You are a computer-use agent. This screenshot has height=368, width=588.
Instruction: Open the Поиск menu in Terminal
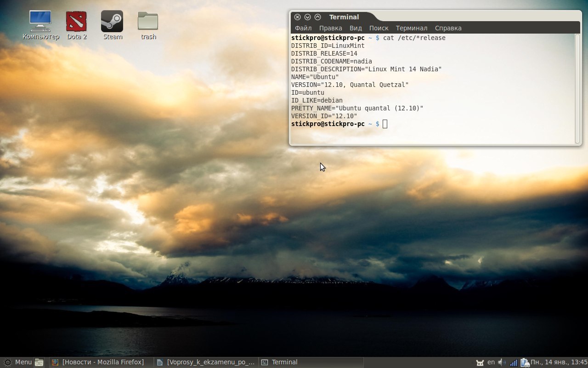(379, 28)
